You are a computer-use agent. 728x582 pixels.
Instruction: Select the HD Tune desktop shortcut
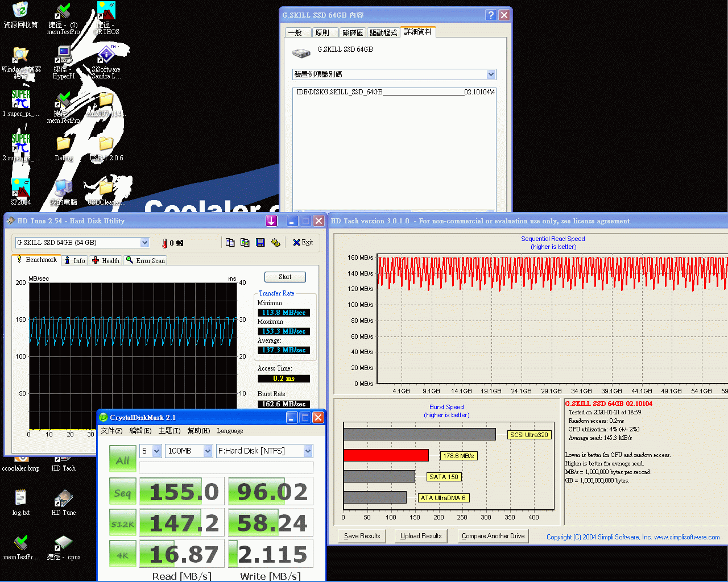pyautogui.click(x=63, y=502)
